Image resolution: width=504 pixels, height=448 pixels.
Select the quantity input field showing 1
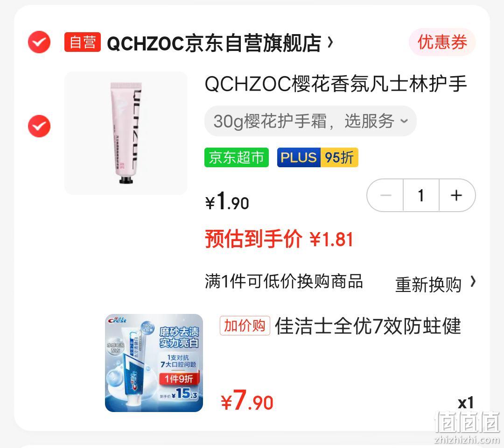click(x=421, y=195)
